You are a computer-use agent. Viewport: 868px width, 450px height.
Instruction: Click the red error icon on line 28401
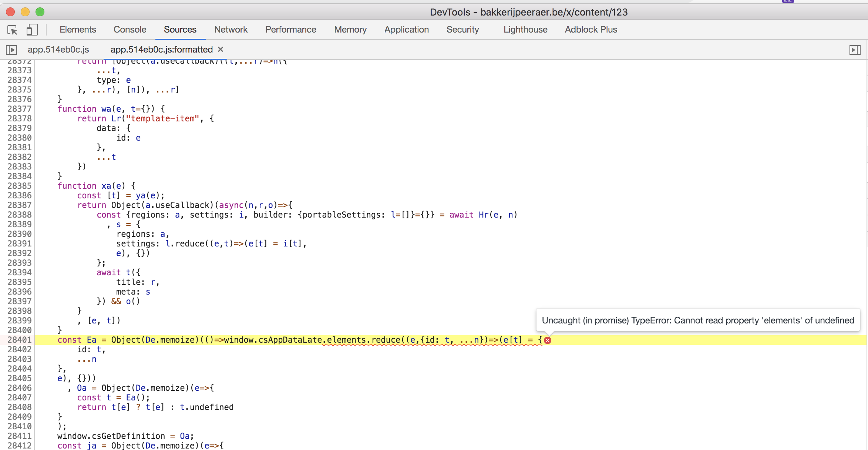548,340
